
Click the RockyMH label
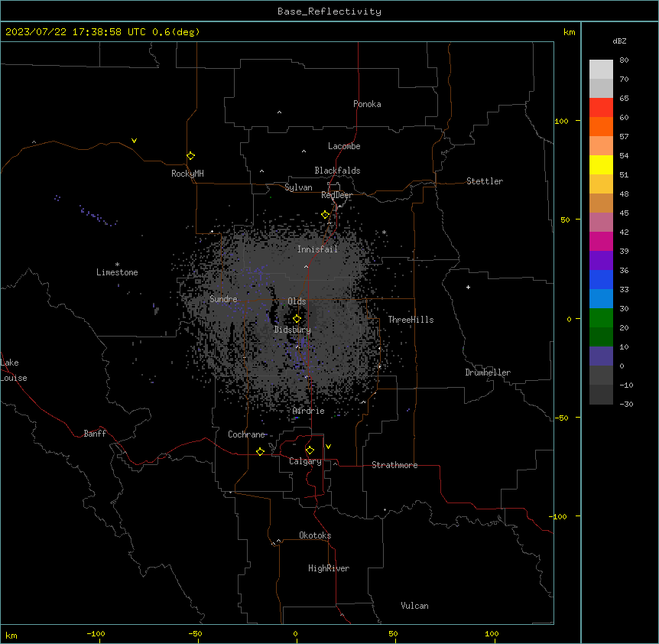coord(187,174)
